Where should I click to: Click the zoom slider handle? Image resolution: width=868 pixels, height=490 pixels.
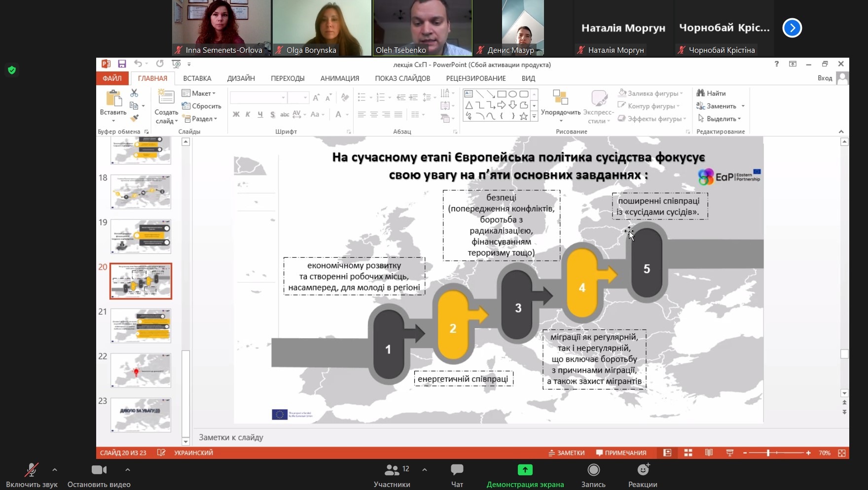click(768, 453)
